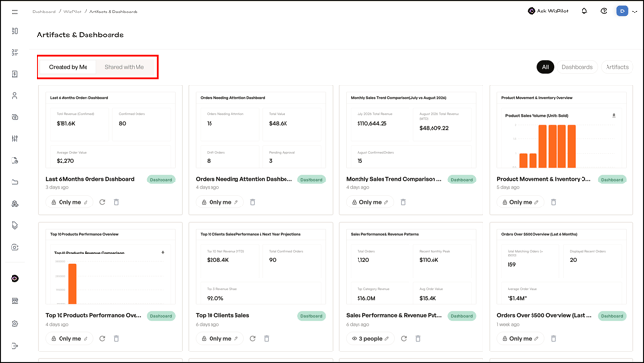Select the All filter
The image size is (644, 363).
tap(545, 67)
